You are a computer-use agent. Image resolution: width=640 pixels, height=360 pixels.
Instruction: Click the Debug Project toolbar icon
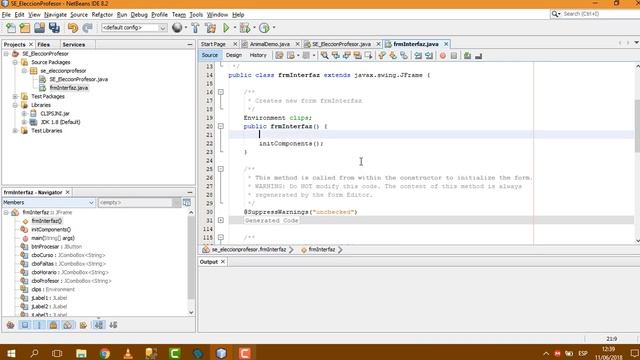point(245,28)
